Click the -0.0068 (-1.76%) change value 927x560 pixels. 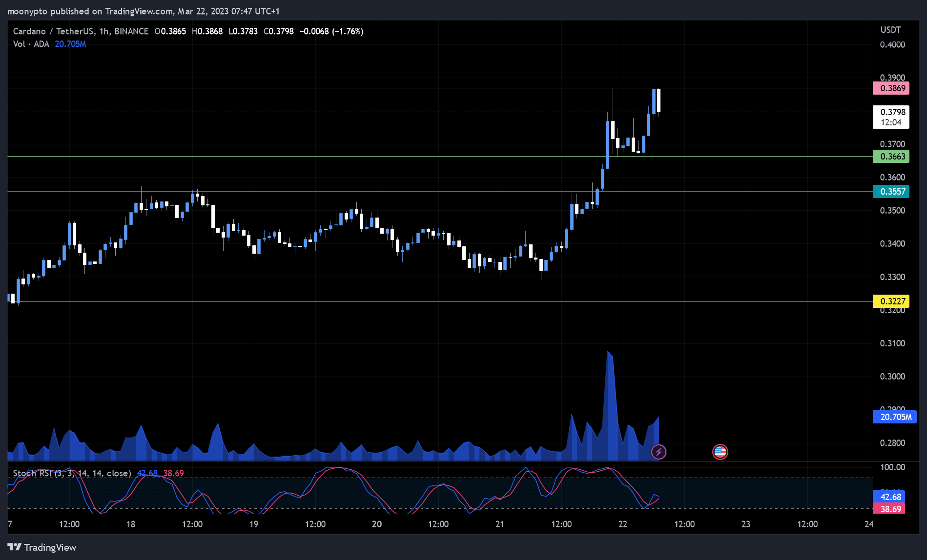[x=331, y=31]
